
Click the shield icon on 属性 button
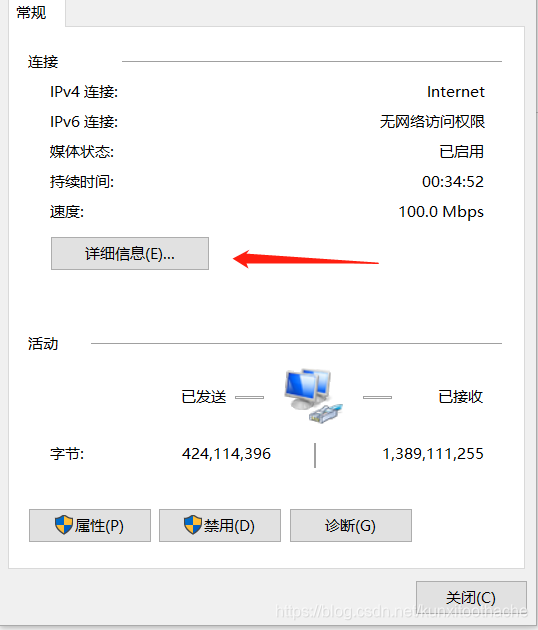pos(63,525)
